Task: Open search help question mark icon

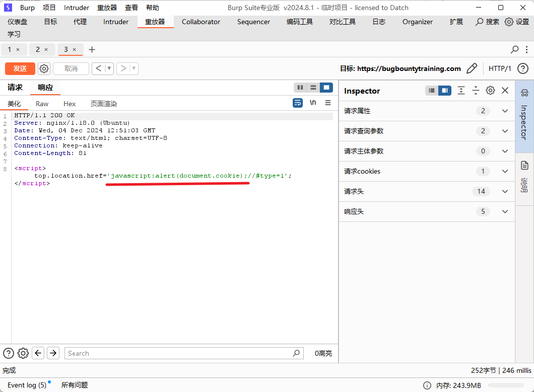Action: point(9,353)
